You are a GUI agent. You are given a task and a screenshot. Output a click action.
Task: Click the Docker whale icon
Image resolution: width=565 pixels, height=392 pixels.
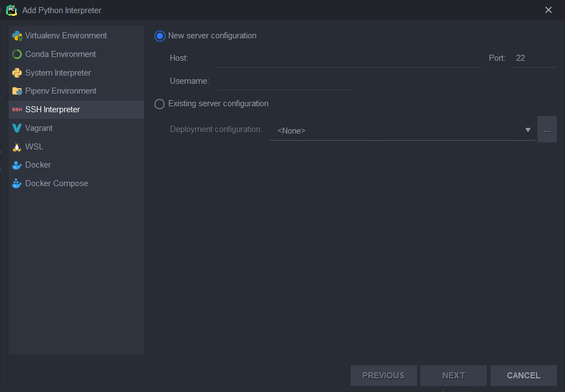(x=16, y=165)
